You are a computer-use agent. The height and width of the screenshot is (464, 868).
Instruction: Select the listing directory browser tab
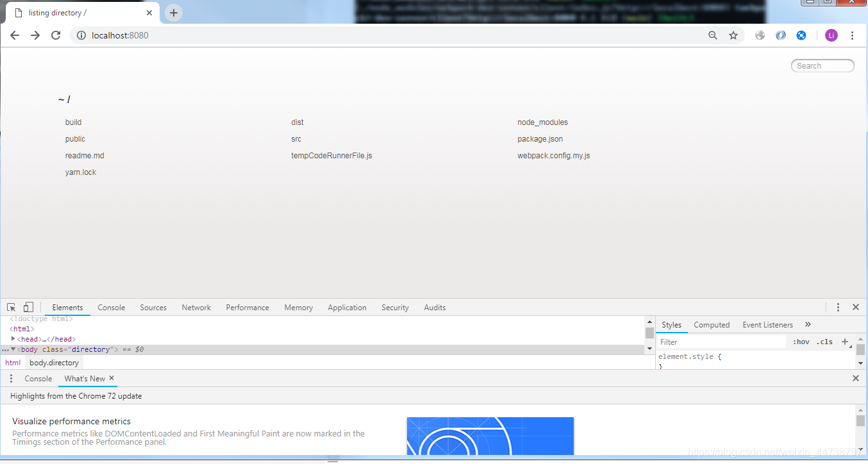point(83,13)
